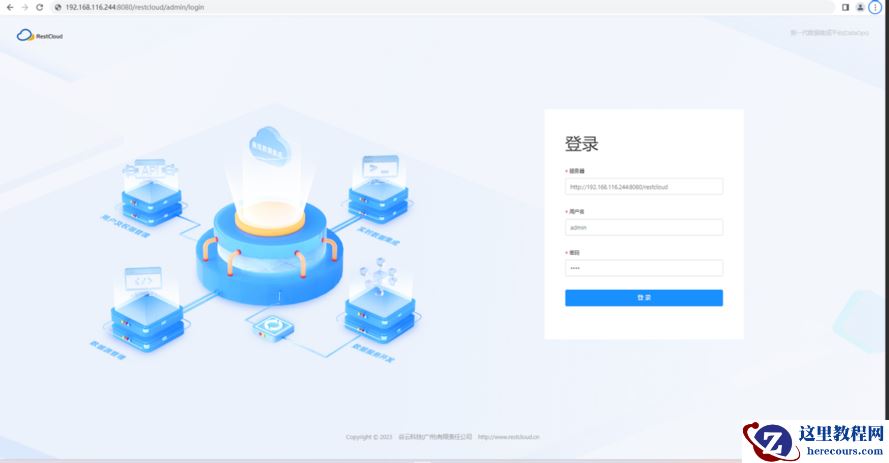Open the browser profile avatar icon
889x463 pixels.
[x=860, y=7]
